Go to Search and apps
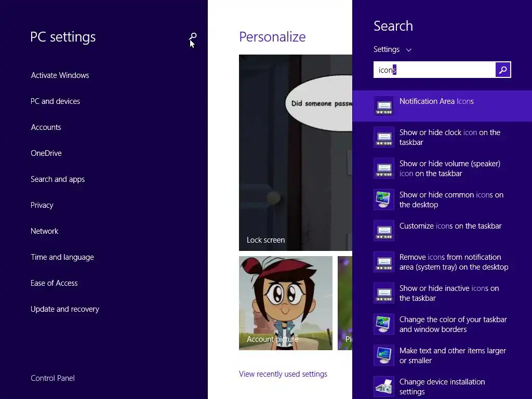Viewport: 532px width, 399px height. [58, 179]
